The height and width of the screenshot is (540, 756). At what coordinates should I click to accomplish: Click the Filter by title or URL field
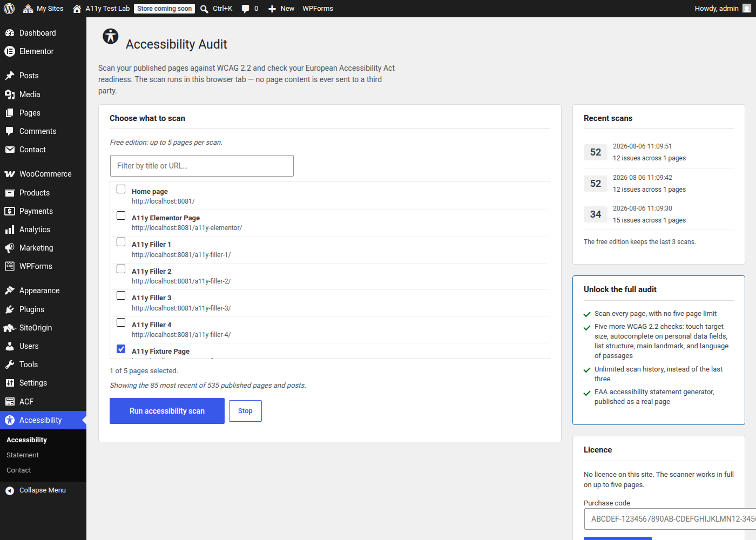pos(202,166)
